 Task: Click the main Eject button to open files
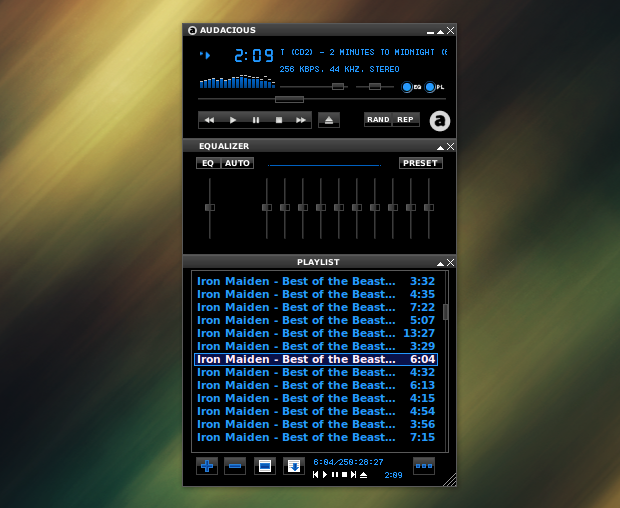[x=329, y=120]
